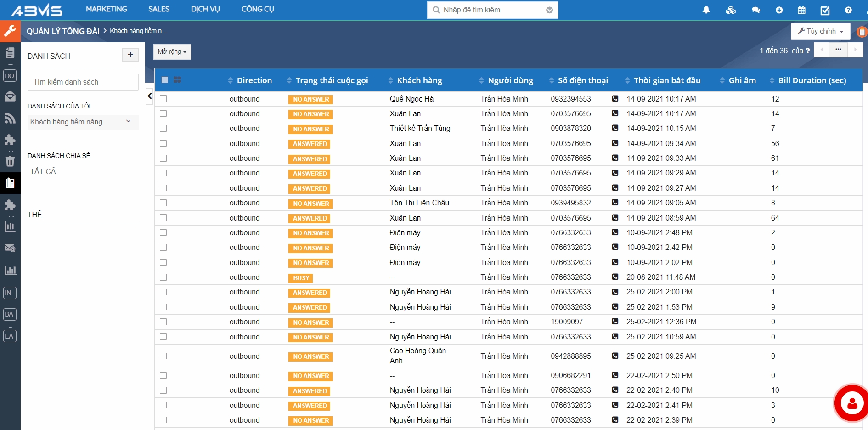Click the trash icon in left sidebar
This screenshot has height=430, width=868.
10,161
